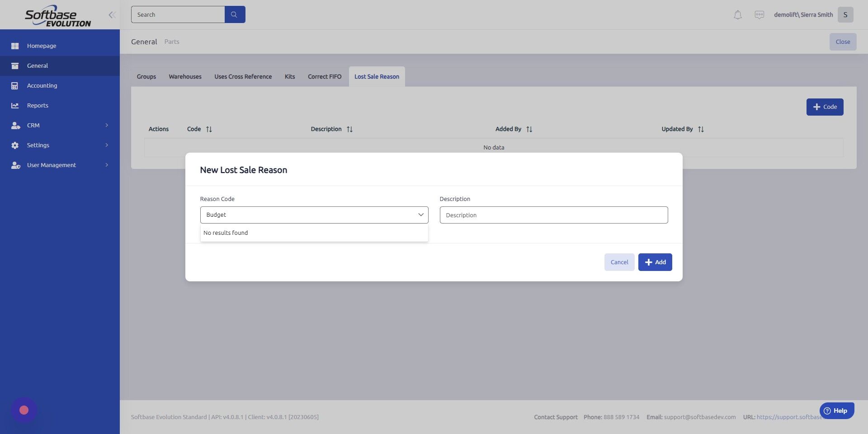Click the General archive box icon

[x=15, y=66]
